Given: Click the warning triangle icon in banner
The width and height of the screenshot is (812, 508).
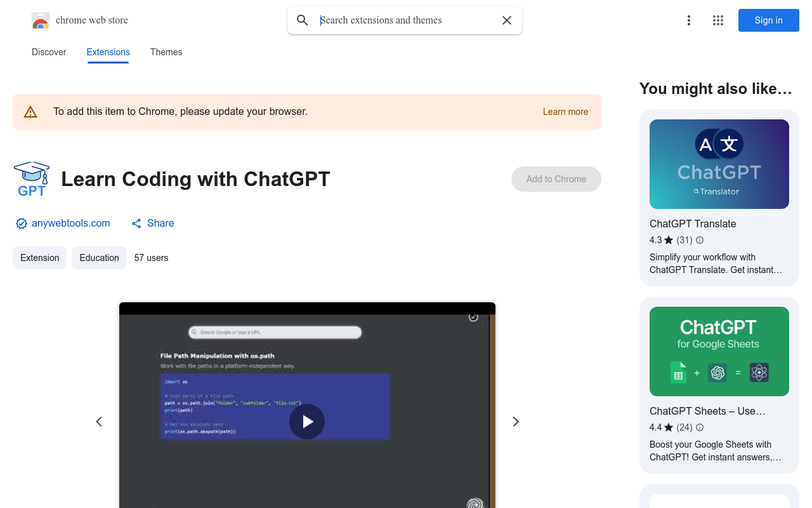Looking at the screenshot, I should tap(30, 112).
